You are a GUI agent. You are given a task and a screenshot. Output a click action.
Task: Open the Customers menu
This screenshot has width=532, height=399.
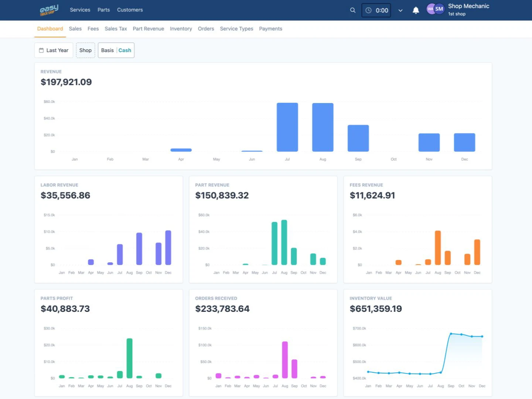(130, 10)
